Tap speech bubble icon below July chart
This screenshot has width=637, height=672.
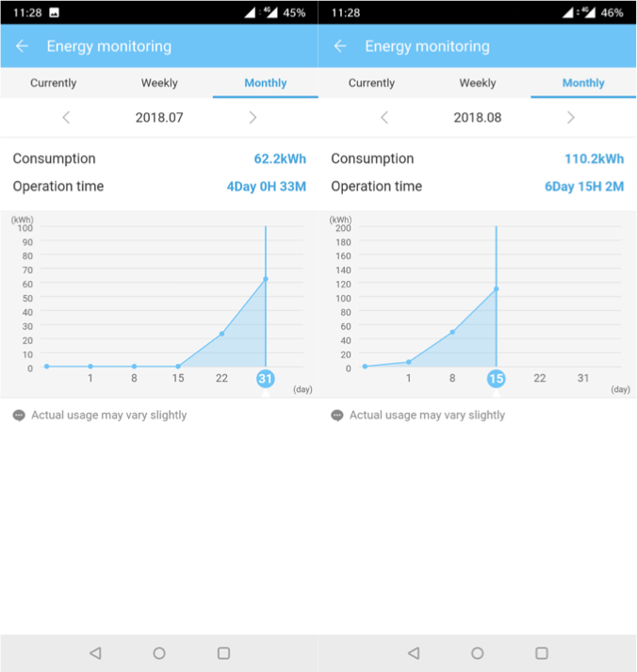19,416
